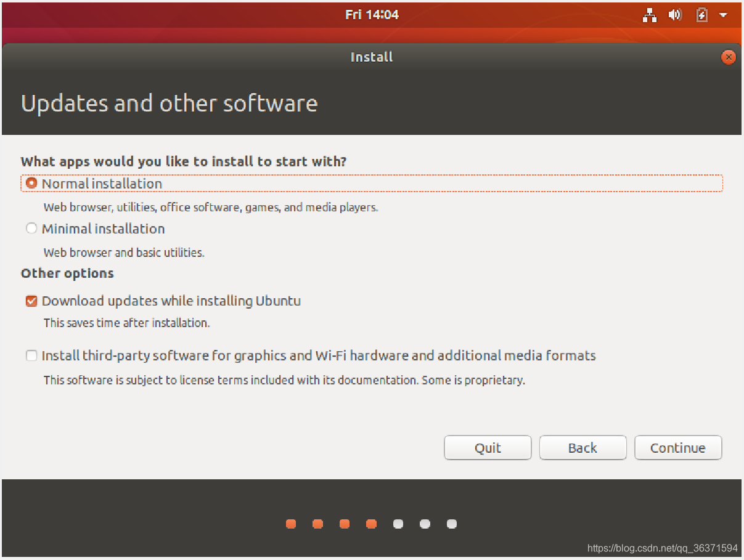Viewport: 744px width, 560px height.
Task: Uncheck Download updates while installing Ubuntu
Action: 31,301
